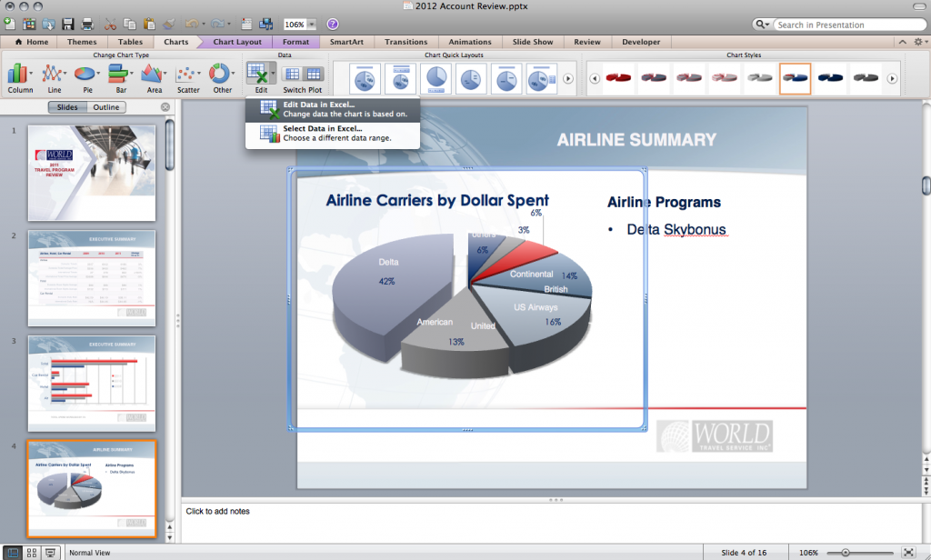Click the Cut scissors icon
Screen dimensions: 931x560
[111, 24]
